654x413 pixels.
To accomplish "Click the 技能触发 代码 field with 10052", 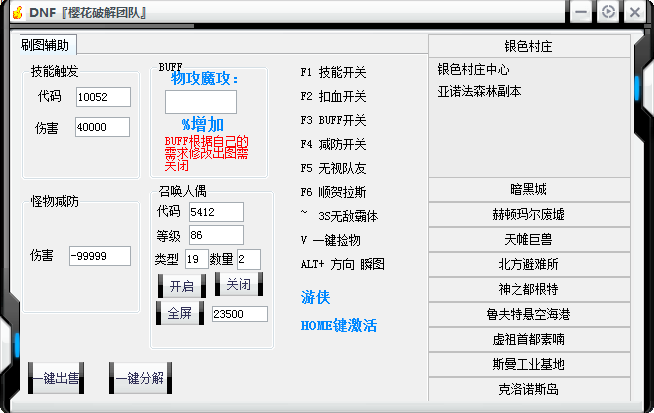I will 103,97.
